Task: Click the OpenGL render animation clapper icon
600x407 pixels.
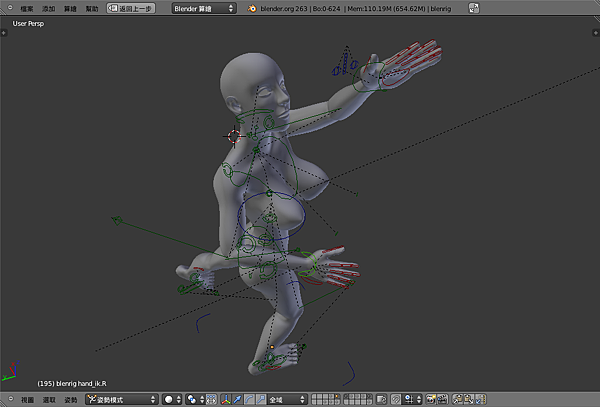Action: point(441,399)
